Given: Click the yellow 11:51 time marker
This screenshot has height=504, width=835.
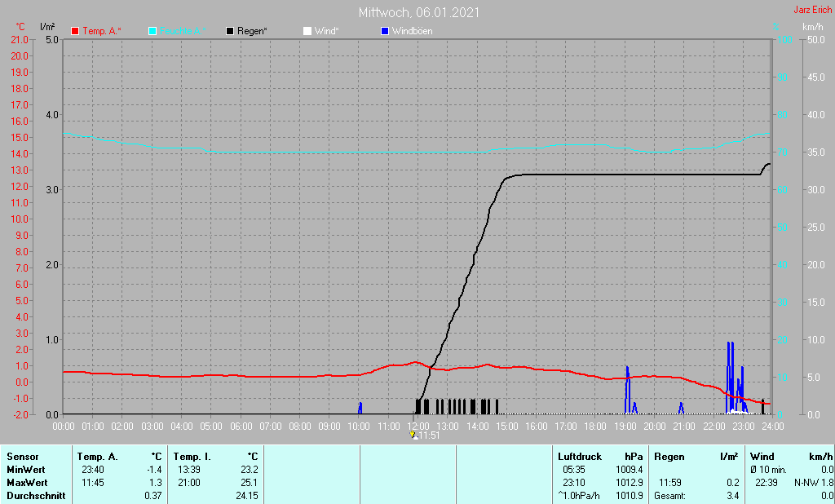Looking at the screenshot, I should 413,435.
